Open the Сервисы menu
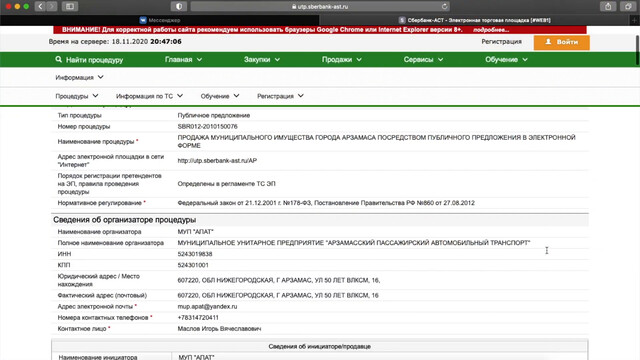 [423, 60]
